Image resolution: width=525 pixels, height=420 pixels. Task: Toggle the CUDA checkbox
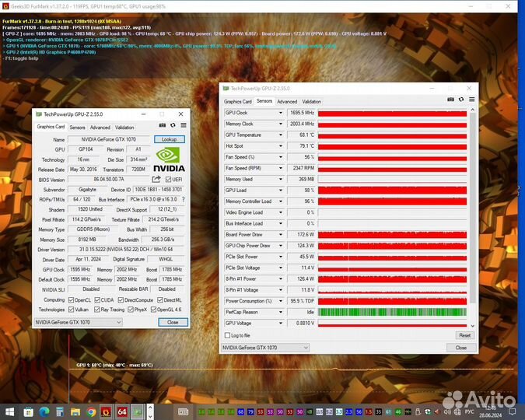click(x=97, y=299)
